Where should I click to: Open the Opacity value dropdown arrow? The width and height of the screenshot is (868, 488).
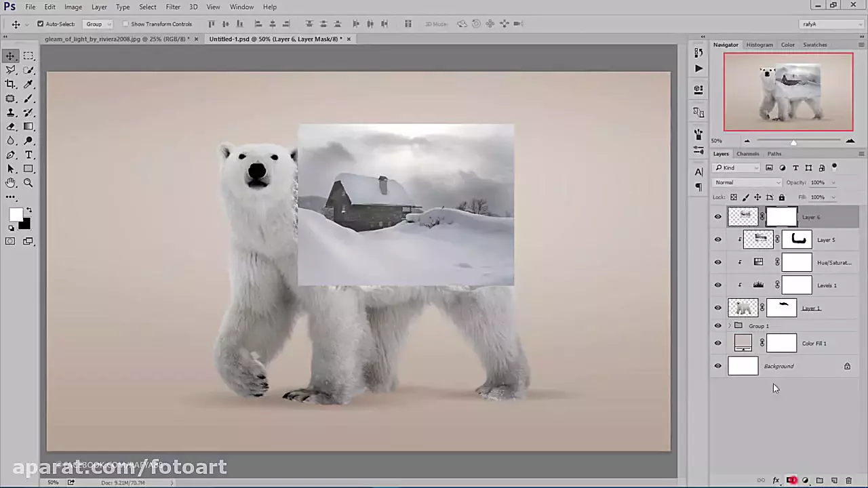coord(833,182)
